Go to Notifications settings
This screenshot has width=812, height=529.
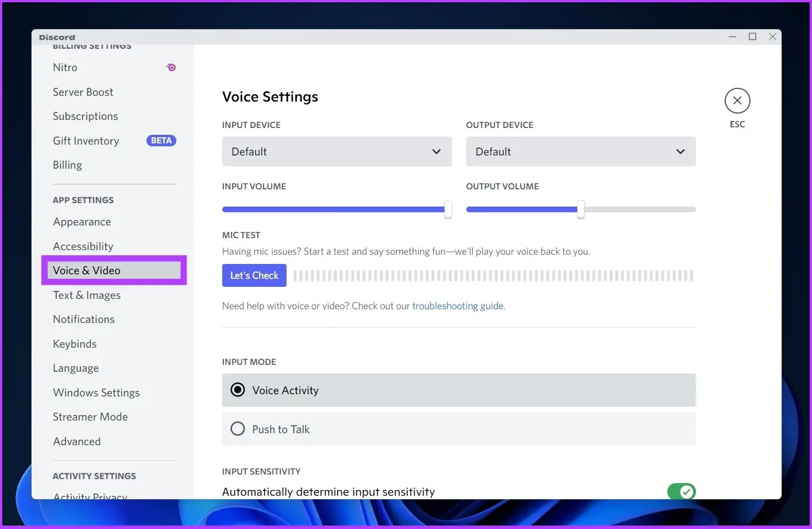84,320
